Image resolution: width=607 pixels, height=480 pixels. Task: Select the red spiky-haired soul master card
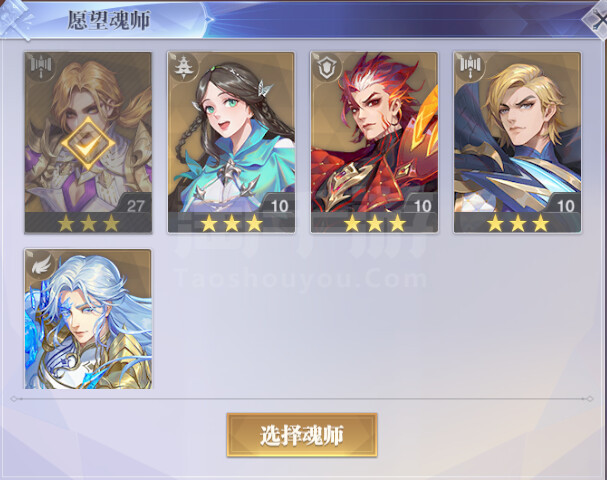coord(374,142)
